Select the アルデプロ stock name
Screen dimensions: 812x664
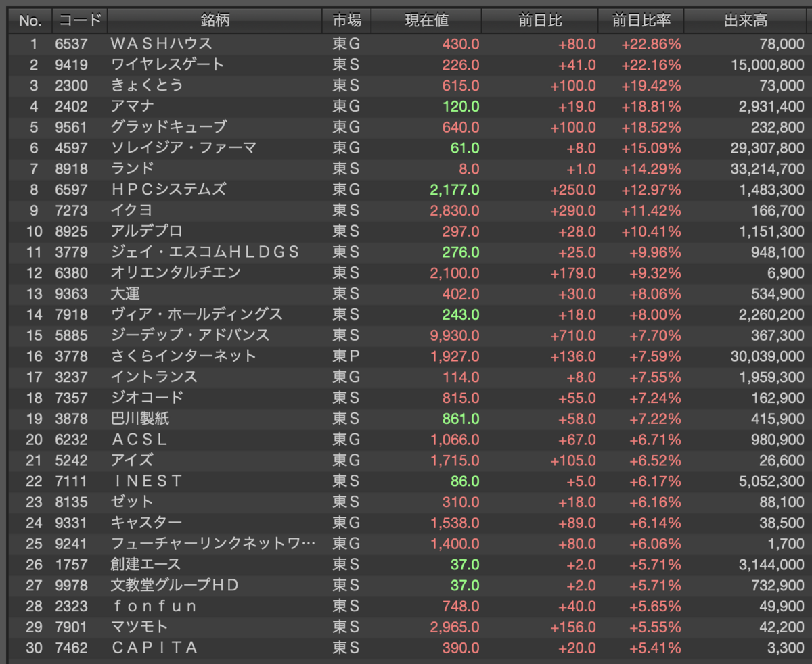coord(147,231)
